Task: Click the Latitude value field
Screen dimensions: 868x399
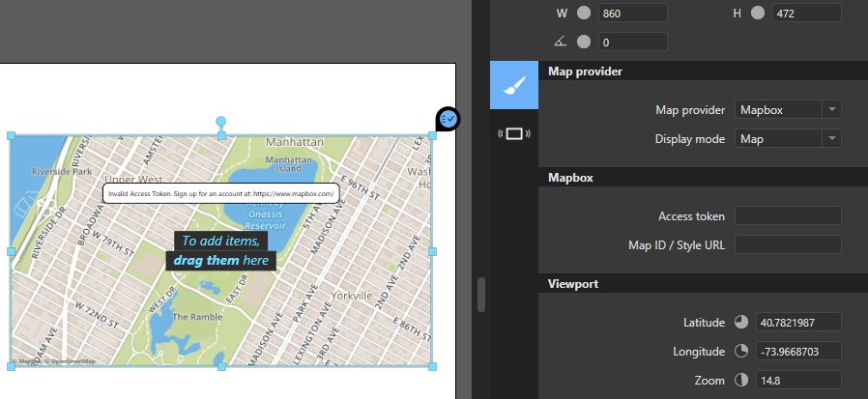Action: (x=799, y=322)
